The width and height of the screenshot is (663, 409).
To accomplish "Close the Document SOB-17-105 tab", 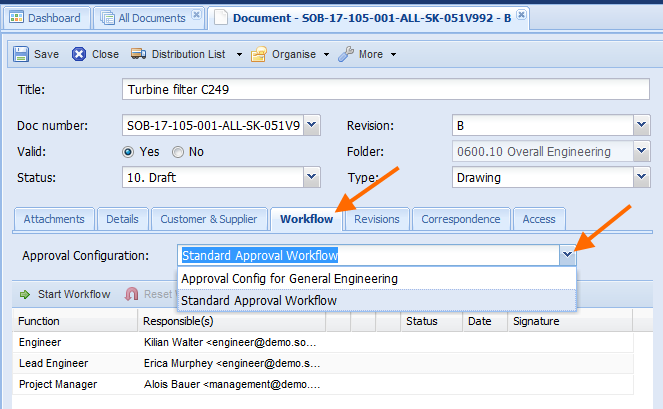I will 522,15.
